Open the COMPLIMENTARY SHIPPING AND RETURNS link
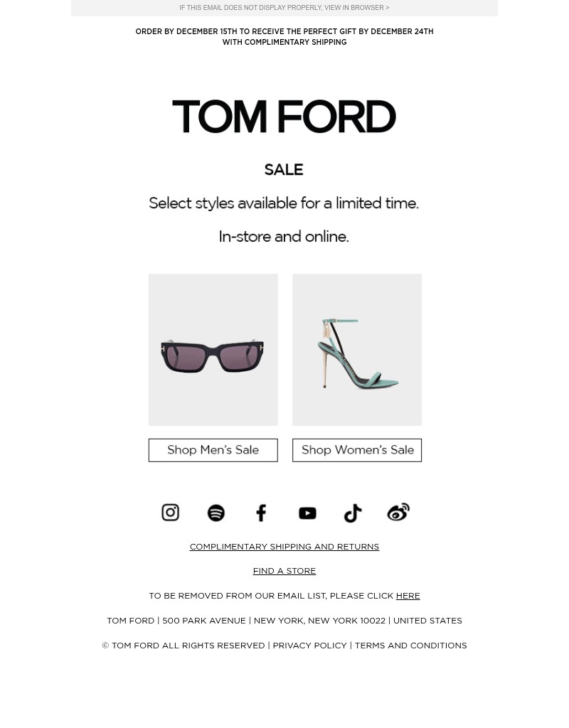The width and height of the screenshot is (569, 728). 284,547
